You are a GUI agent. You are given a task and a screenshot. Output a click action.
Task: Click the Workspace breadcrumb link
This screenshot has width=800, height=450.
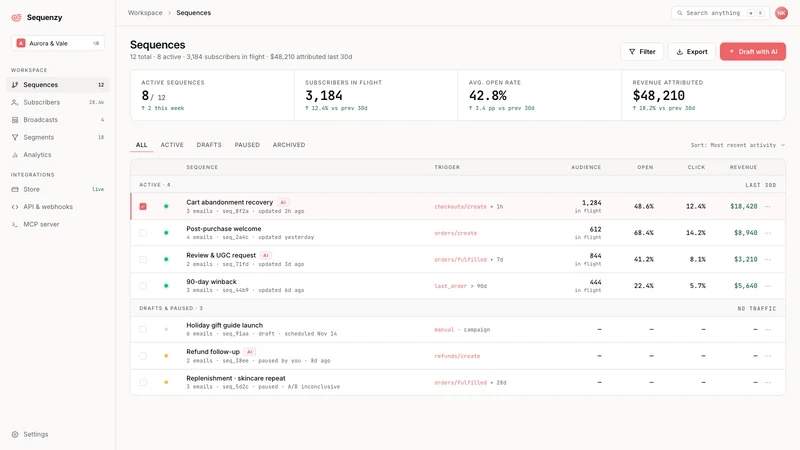coord(145,13)
